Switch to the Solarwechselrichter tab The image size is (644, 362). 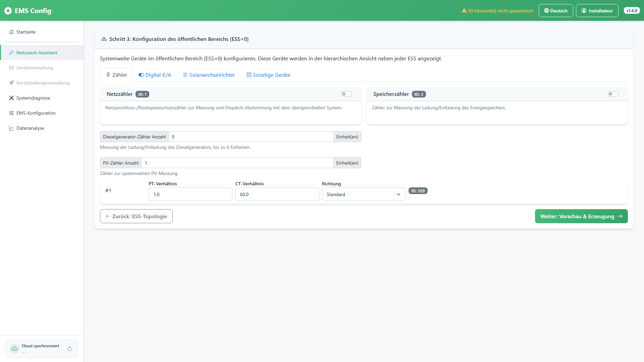209,75
